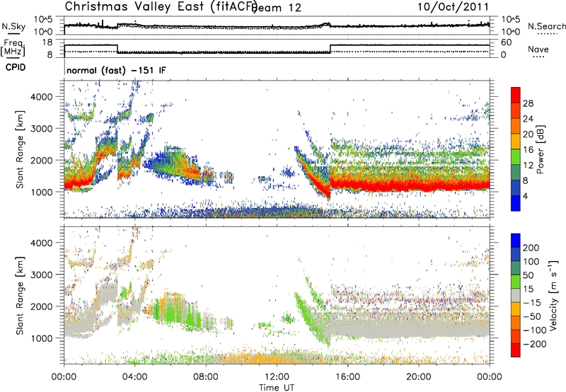Screen dimensions: 566x392
Task: Click the "Nave" legend label
Action: (538, 49)
